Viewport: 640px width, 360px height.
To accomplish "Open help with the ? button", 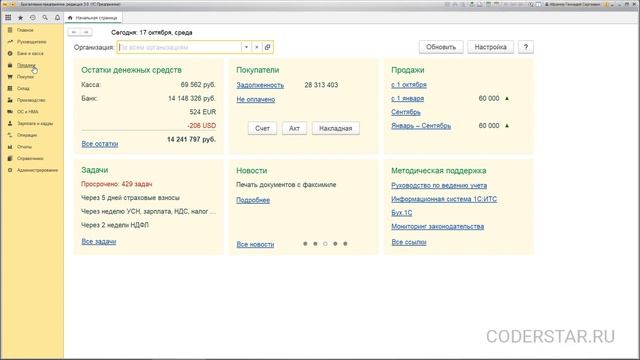I will click(x=526, y=47).
